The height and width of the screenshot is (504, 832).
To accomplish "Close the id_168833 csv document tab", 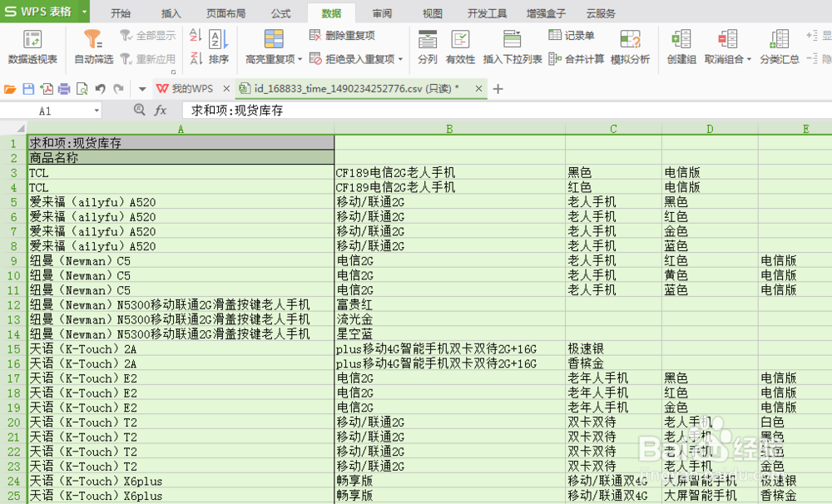I will [x=478, y=89].
